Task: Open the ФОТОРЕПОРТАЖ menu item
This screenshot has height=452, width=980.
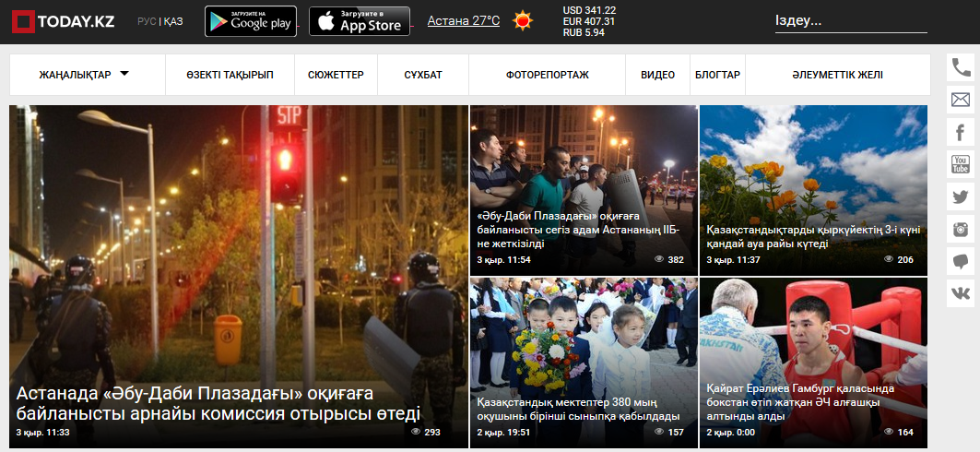Action: click(x=548, y=75)
